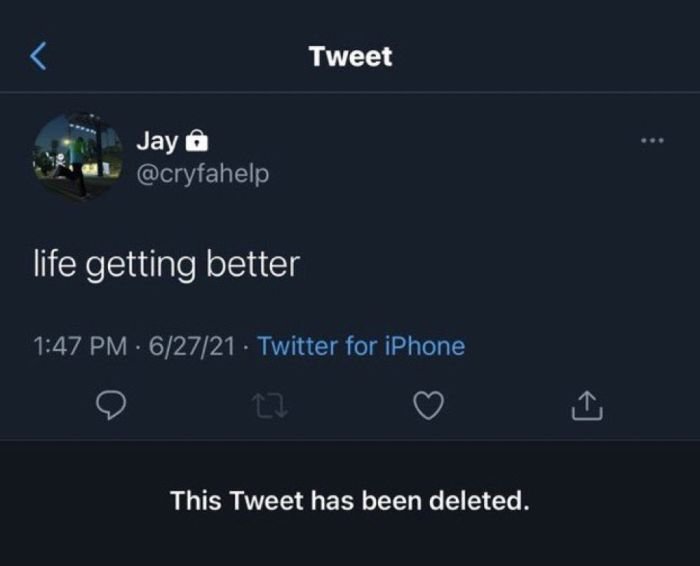The height and width of the screenshot is (566, 700).
Task: Click the 6/27/21 date
Action: coord(191,346)
